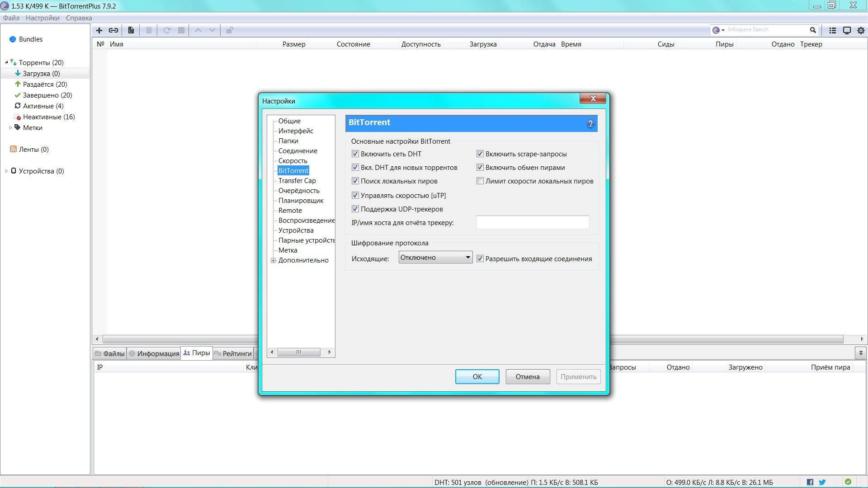Open the Исходящие encryption dropdown
The height and width of the screenshot is (488, 868).
click(x=435, y=258)
